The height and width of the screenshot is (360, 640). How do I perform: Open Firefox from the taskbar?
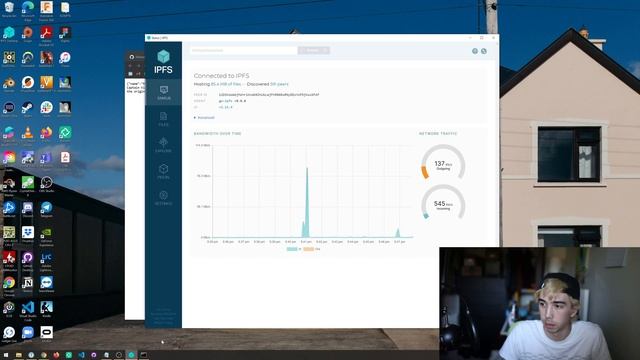(x=56, y=355)
